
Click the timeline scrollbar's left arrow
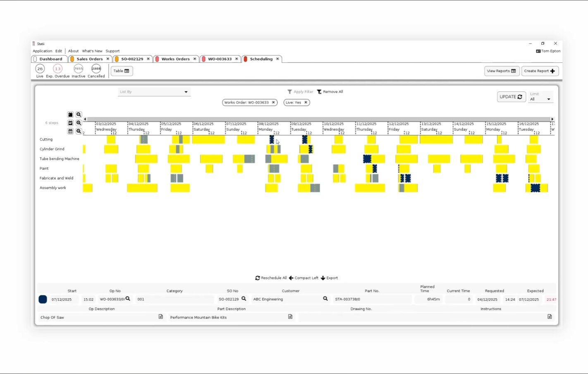(85, 119)
